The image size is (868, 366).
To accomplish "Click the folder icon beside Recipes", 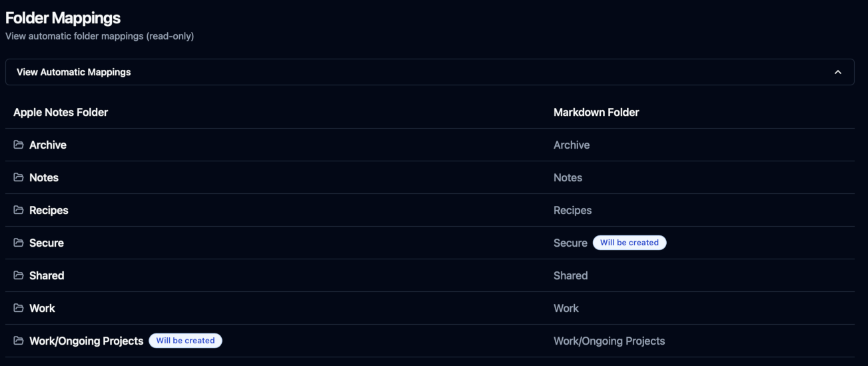I will (19, 210).
